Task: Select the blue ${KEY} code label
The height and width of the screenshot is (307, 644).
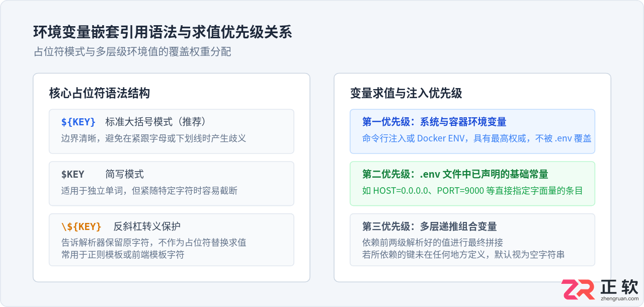Action: (x=78, y=122)
